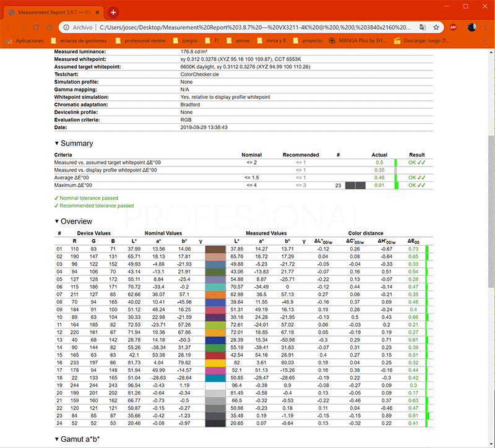495x448 pixels.
Task: Click the yellow color swatch of row 16
Action: tap(215, 363)
